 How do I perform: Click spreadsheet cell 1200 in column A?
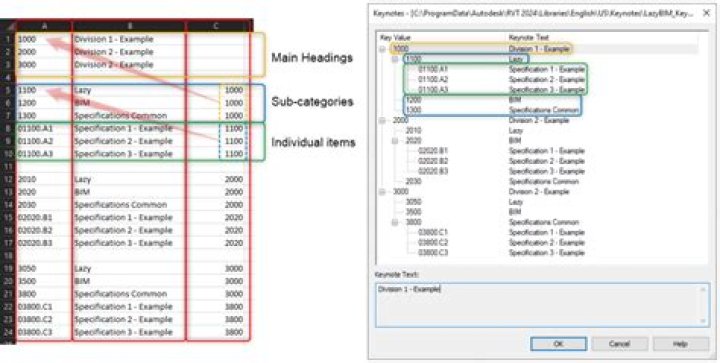coord(44,103)
